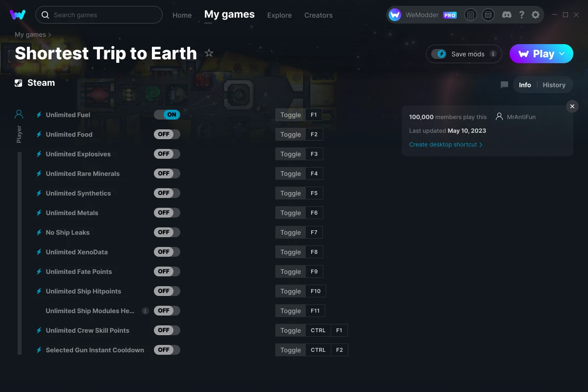Click lightning icon beside Selected Gun Instant Cooldown
Screen dimensions: 588x392
point(39,350)
